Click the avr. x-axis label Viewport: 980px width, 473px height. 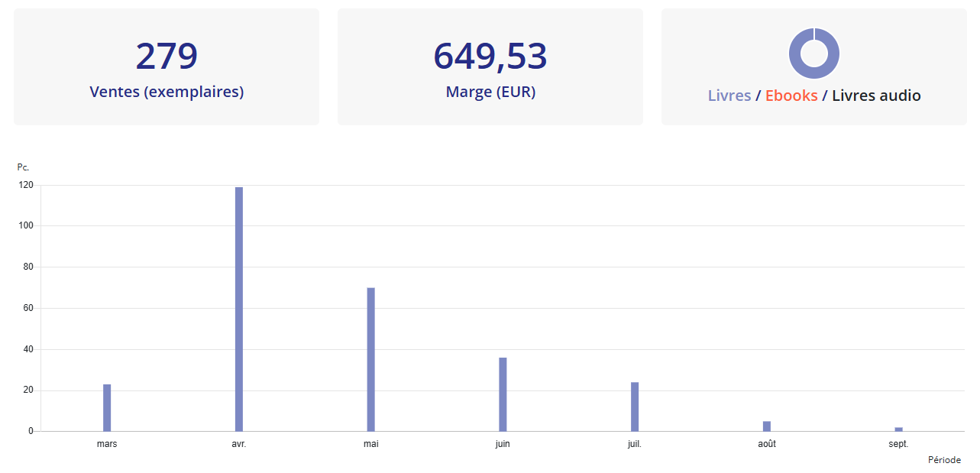[239, 444]
